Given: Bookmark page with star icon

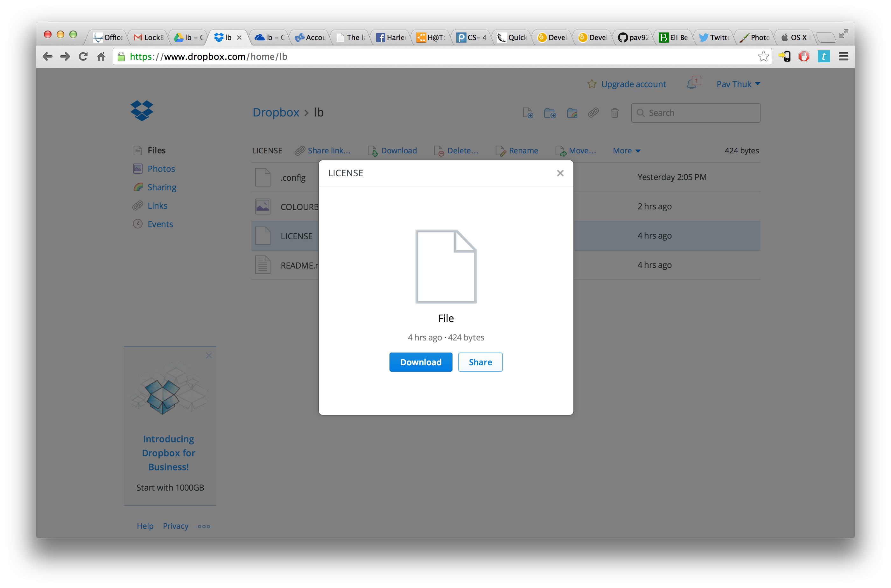Looking at the screenshot, I should point(763,57).
